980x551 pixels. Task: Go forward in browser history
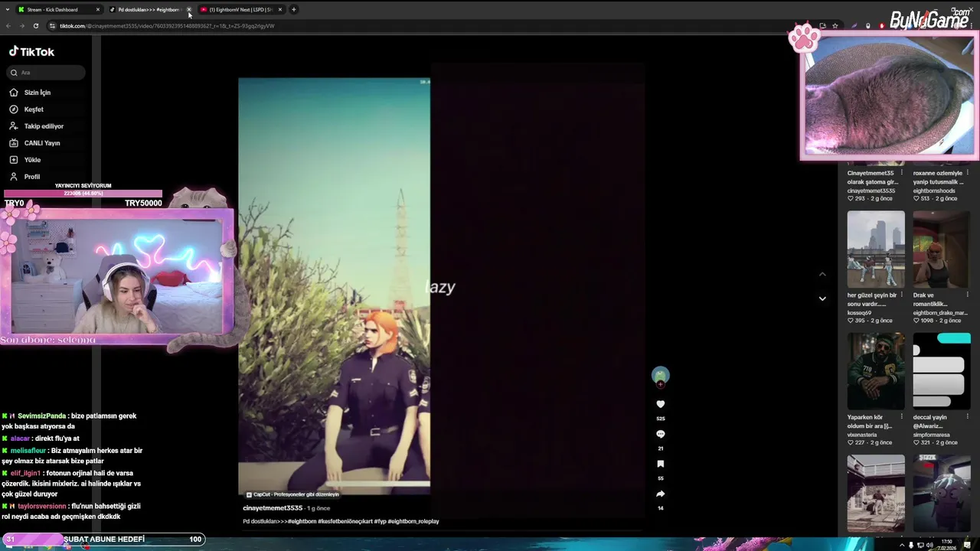pos(21,26)
